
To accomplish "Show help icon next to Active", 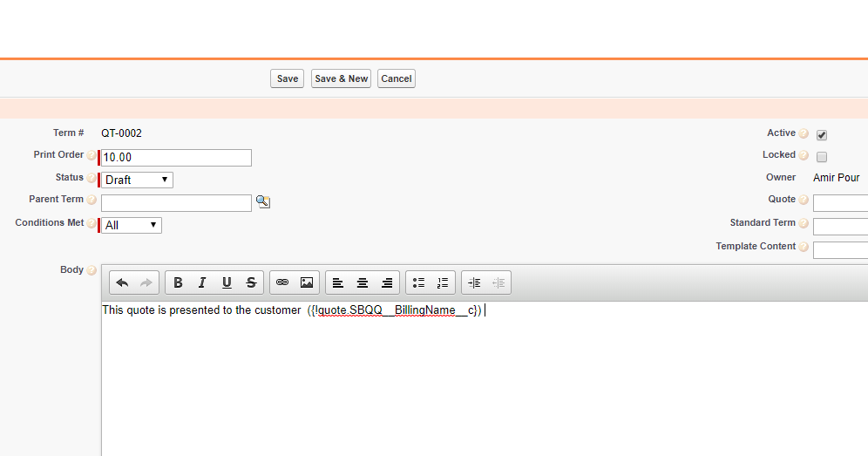I will 804,133.
